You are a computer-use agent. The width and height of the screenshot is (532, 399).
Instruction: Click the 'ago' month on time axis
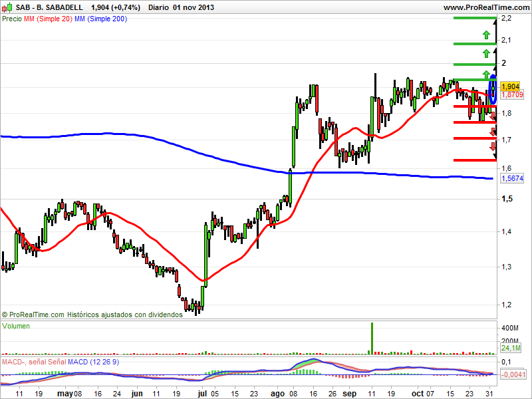click(278, 394)
